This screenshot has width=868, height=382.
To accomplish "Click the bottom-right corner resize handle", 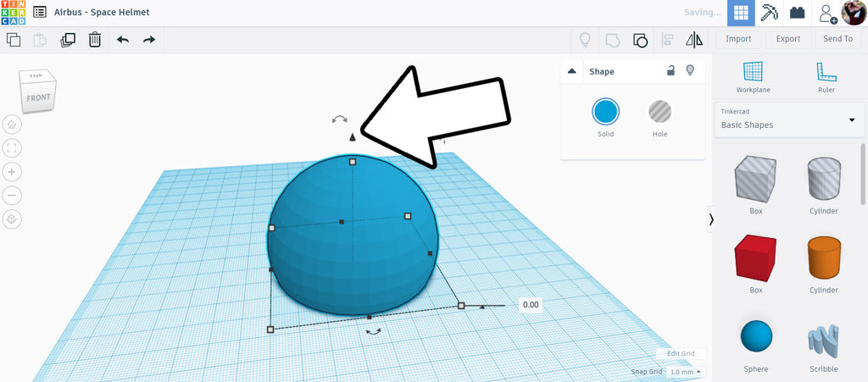I will [x=461, y=305].
